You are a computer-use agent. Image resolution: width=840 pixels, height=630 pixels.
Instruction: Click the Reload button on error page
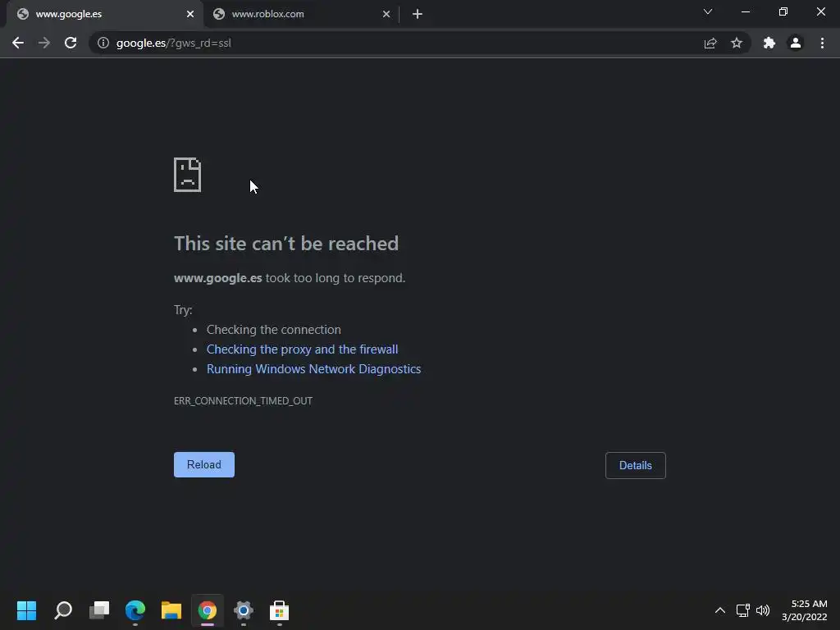click(x=204, y=464)
